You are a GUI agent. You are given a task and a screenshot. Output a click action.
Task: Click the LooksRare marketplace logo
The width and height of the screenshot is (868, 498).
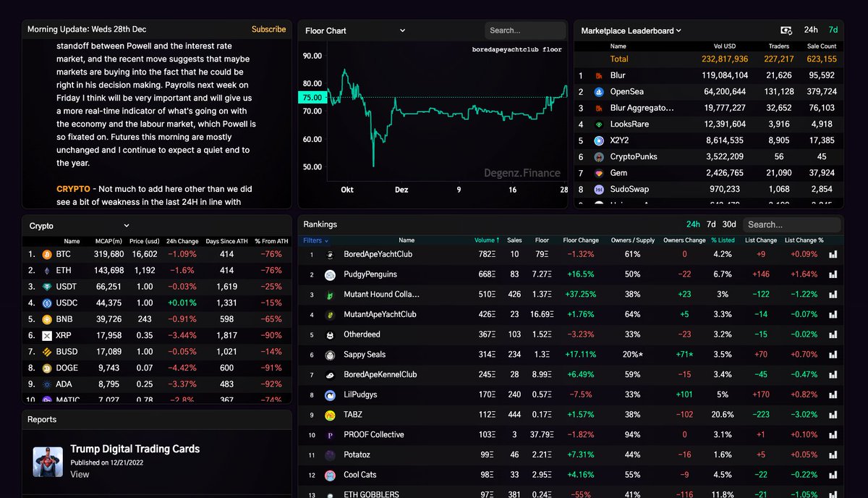(599, 124)
